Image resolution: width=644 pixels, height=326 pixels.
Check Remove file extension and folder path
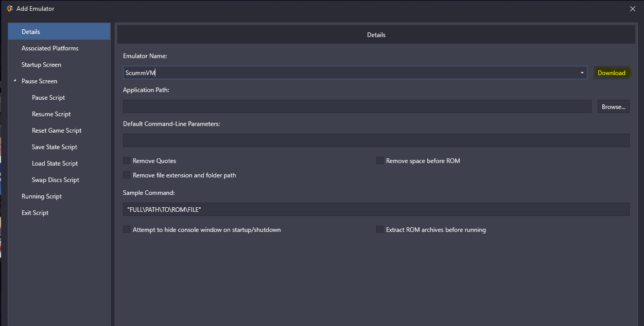click(x=127, y=175)
